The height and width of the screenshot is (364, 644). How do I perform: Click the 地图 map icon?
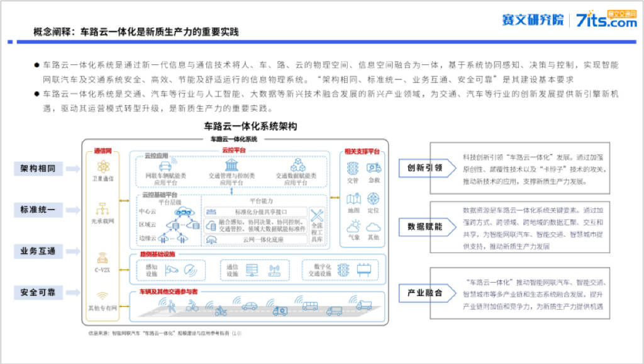[353, 199]
